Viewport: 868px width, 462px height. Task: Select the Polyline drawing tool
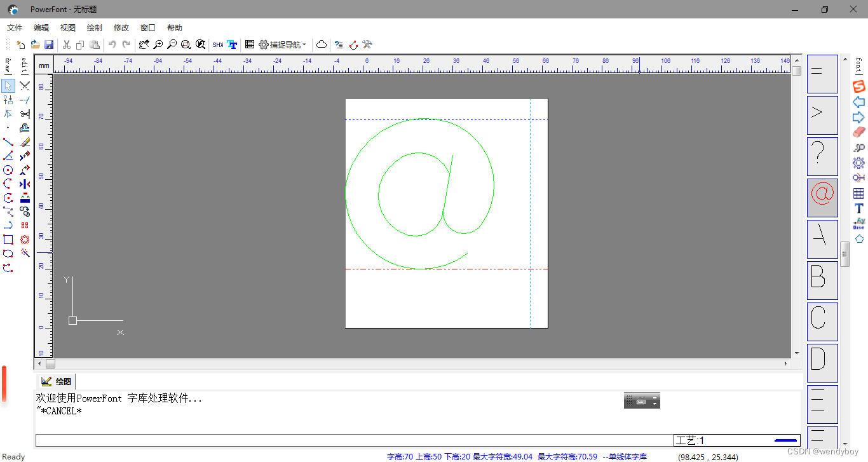coord(8,212)
